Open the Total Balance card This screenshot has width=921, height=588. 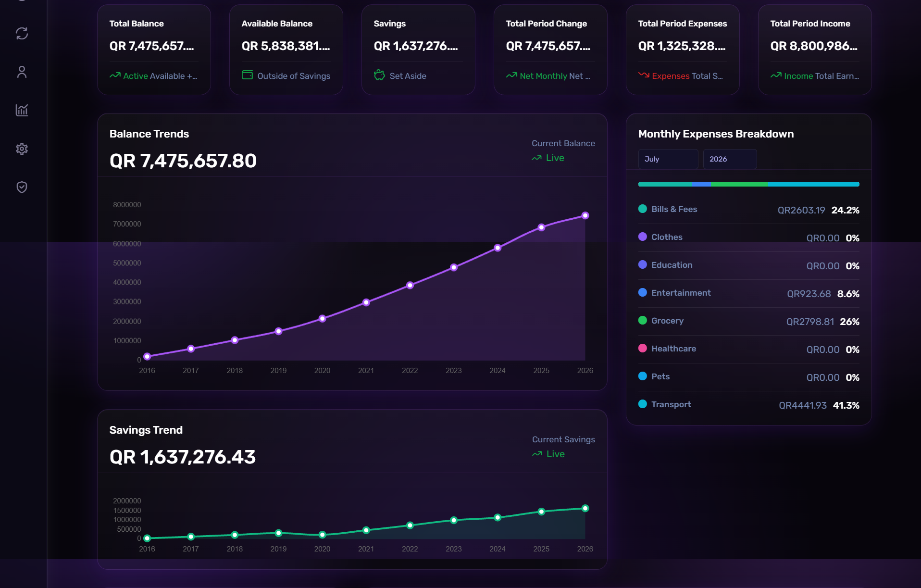coord(154,50)
